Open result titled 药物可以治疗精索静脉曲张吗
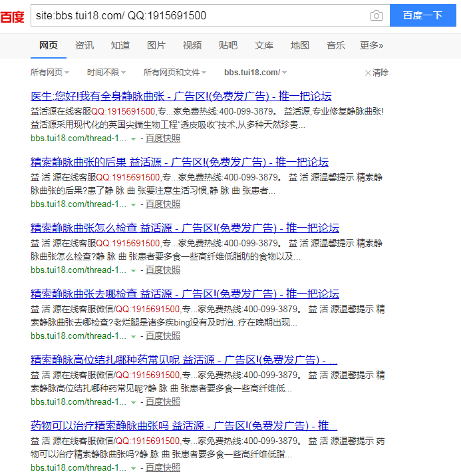Viewport: 461px width, 476px height. point(184,425)
